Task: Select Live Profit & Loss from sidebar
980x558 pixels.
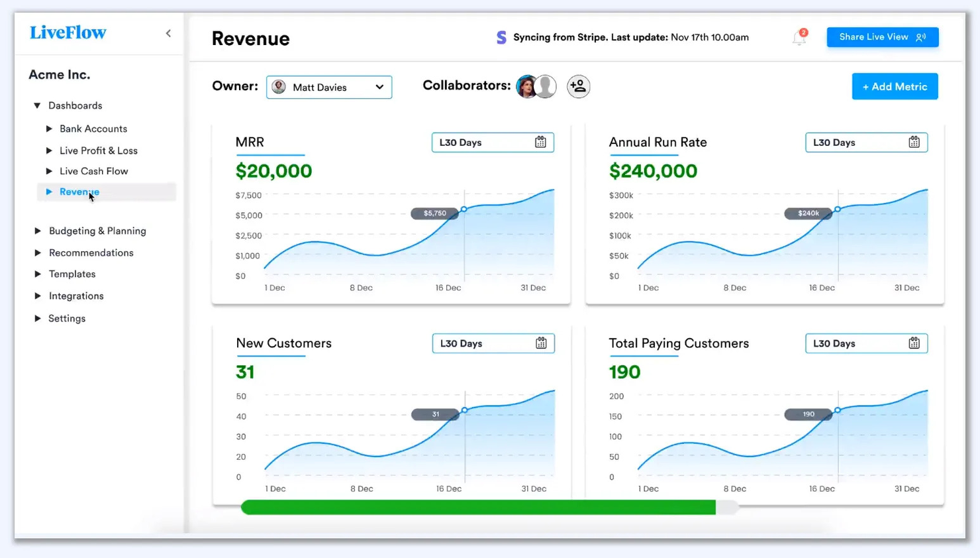Action: (99, 150)
